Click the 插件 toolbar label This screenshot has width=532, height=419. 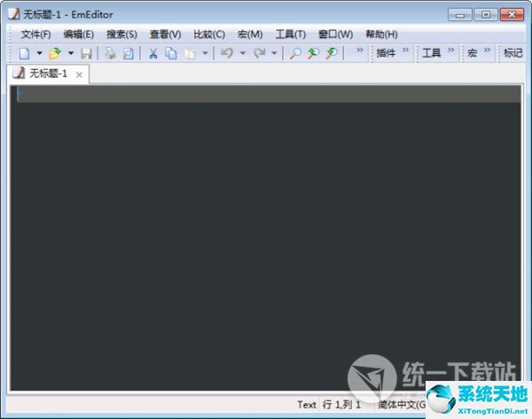click(x=386, y=53)
